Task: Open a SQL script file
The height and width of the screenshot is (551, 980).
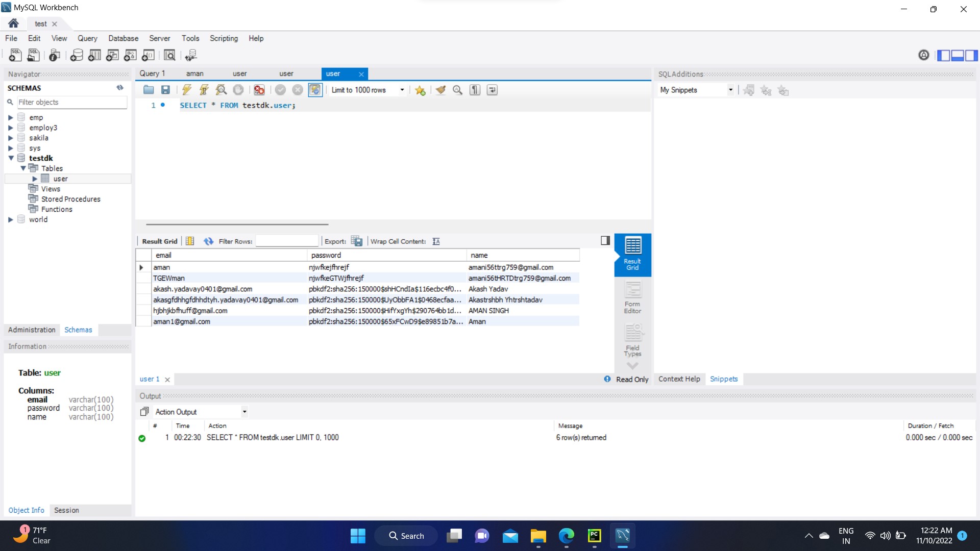Action: [x=149, y=90]
